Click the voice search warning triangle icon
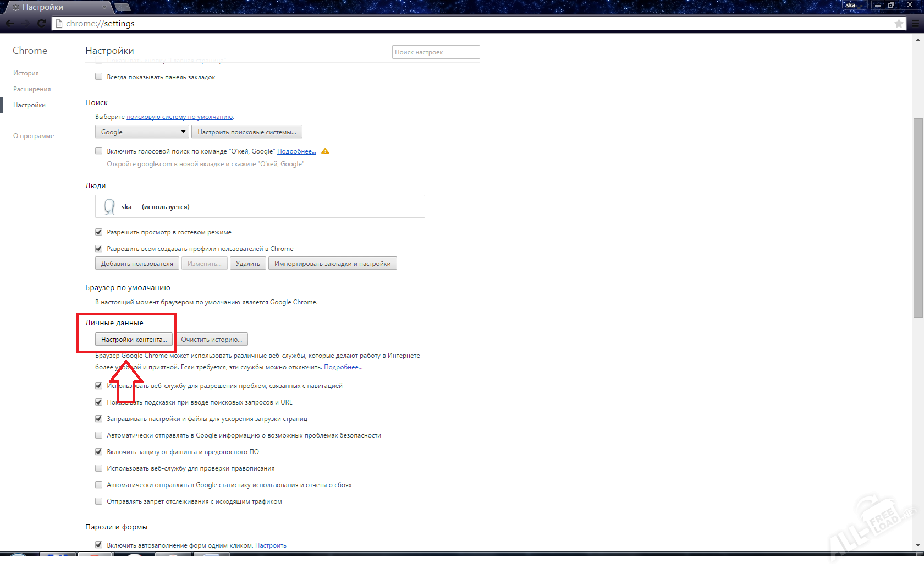The width and height of the screenshot is (924, 568). coord(325,151)
